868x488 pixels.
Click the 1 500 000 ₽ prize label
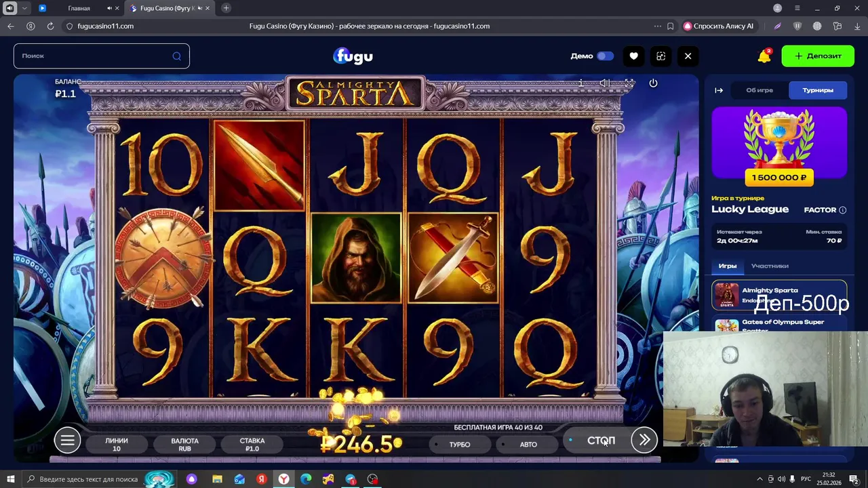tap(779, 178)
